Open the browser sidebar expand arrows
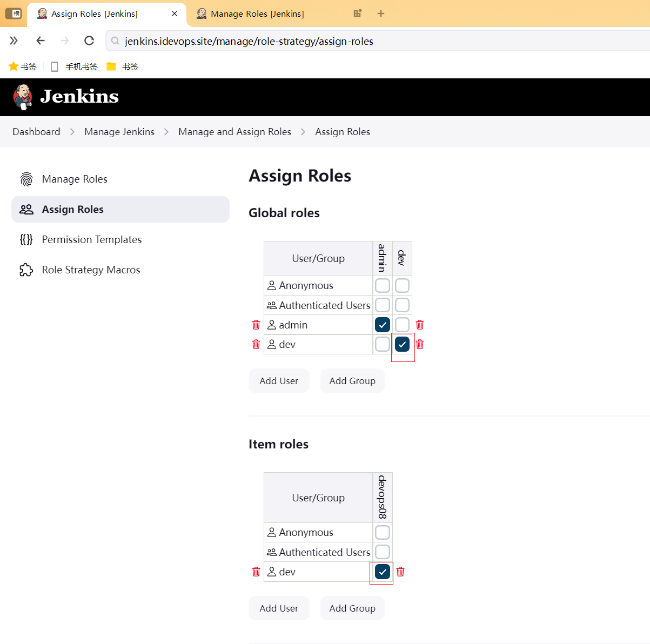Viewport: 650px width, 644px height. [14, 41]
